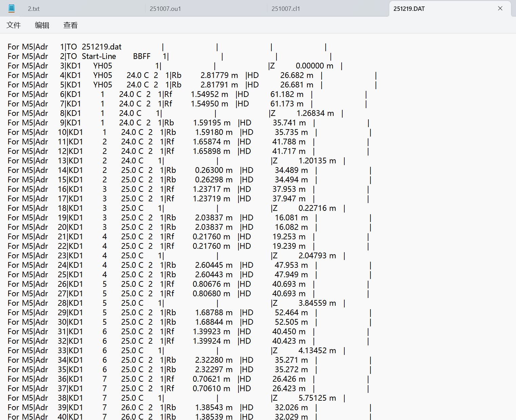Click the reading 0.26298 m

point(214,180)
